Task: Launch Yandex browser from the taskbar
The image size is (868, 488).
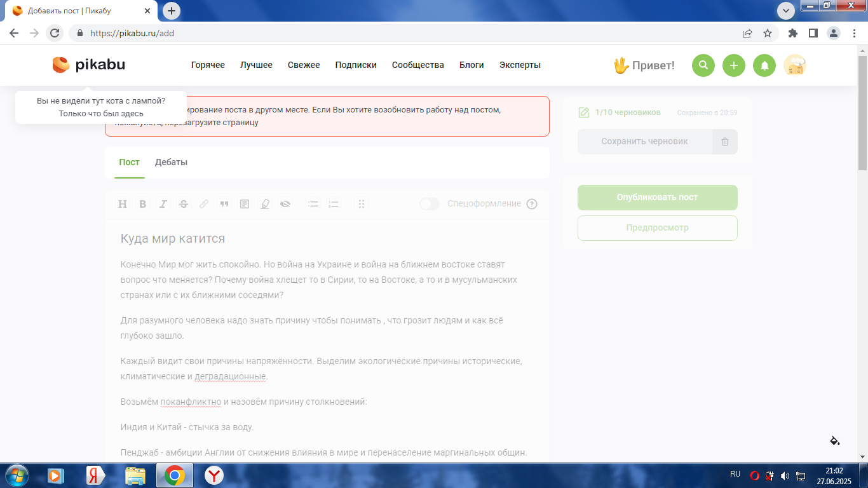Action: point(214,475)
